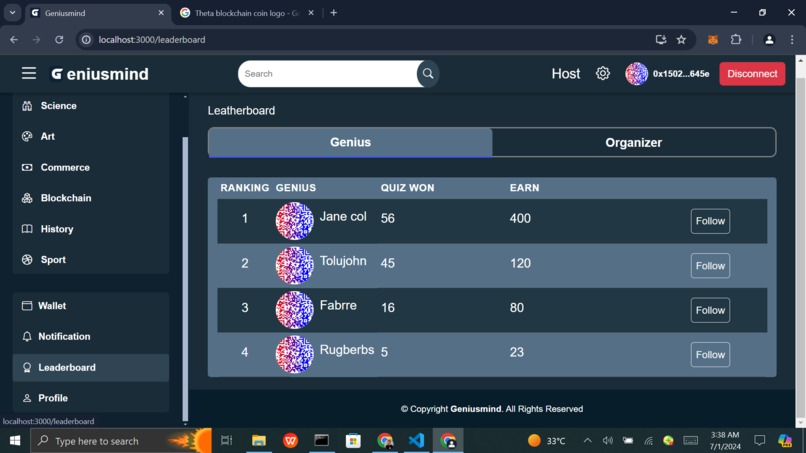Open Science category in sidebar
This screenshot has height=453, width=806.
[x=90, y=105]
